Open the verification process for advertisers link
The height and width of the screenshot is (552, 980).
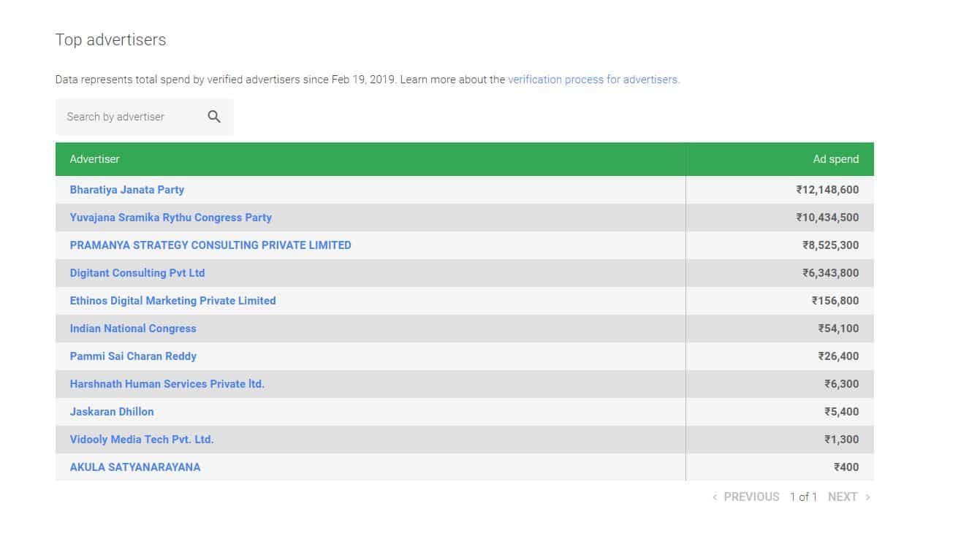click(593, 80)
